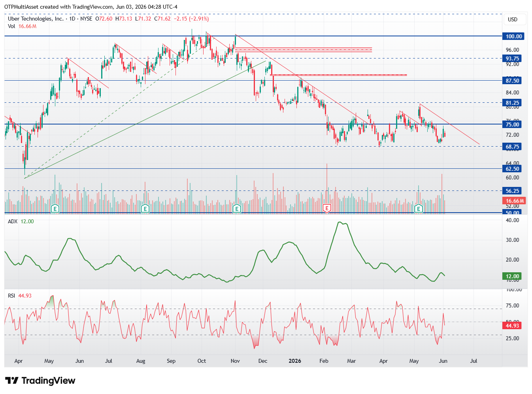The width and height of the screenshot is (532, 394).
Task: Click the USD currency label
Action: (513, 19)
